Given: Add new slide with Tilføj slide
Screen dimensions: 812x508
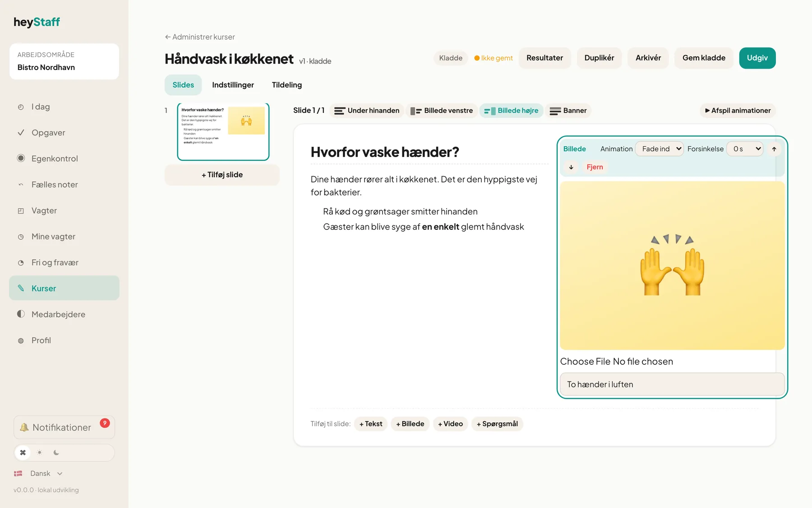Looking at the screenshot, I should pyautogui.click(x=222, y=175).
